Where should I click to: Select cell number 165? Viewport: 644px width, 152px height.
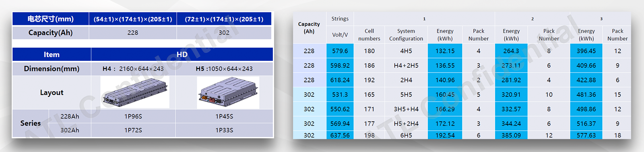point(369,94)
